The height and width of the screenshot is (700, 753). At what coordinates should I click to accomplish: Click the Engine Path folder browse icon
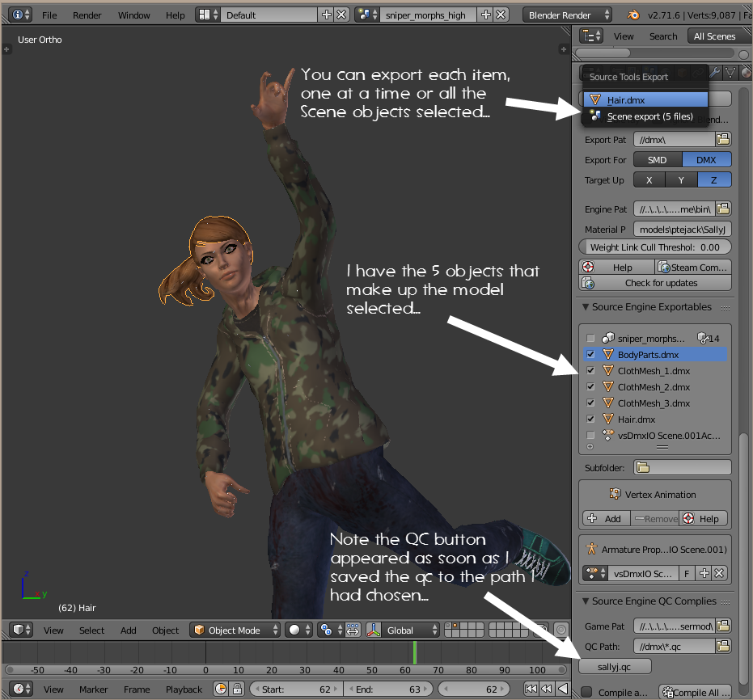pos(723,209)
